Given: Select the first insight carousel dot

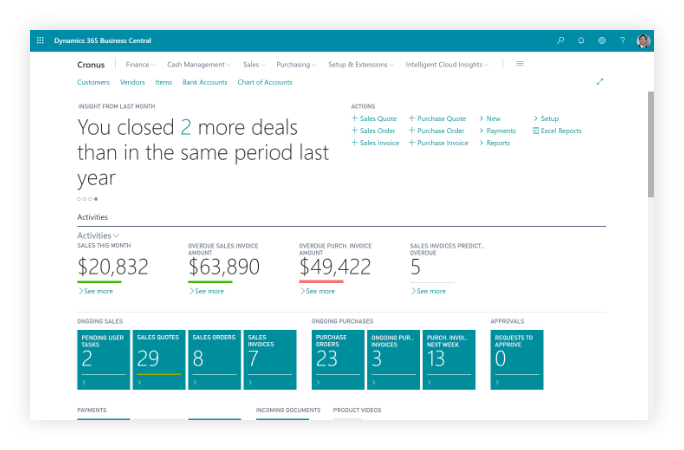Looking at the screenshot, I should (x=80, y=199).
